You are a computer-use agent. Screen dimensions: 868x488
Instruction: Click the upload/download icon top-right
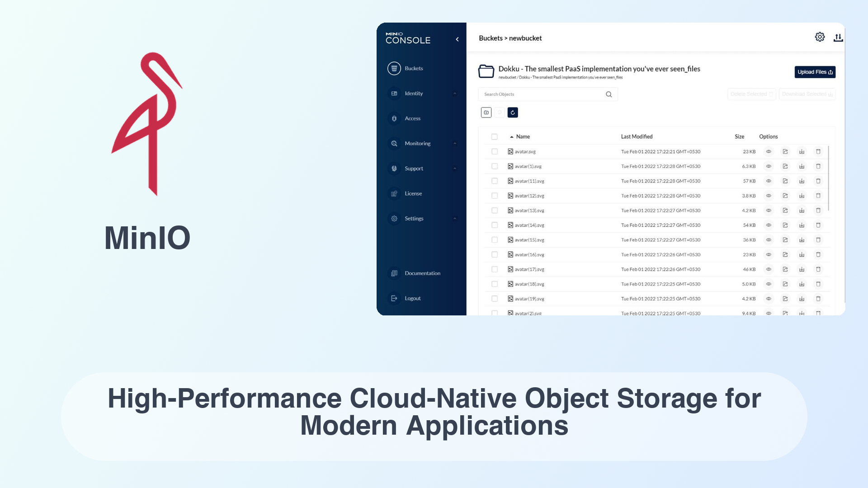pyautogui.click(x=838, y=38)
